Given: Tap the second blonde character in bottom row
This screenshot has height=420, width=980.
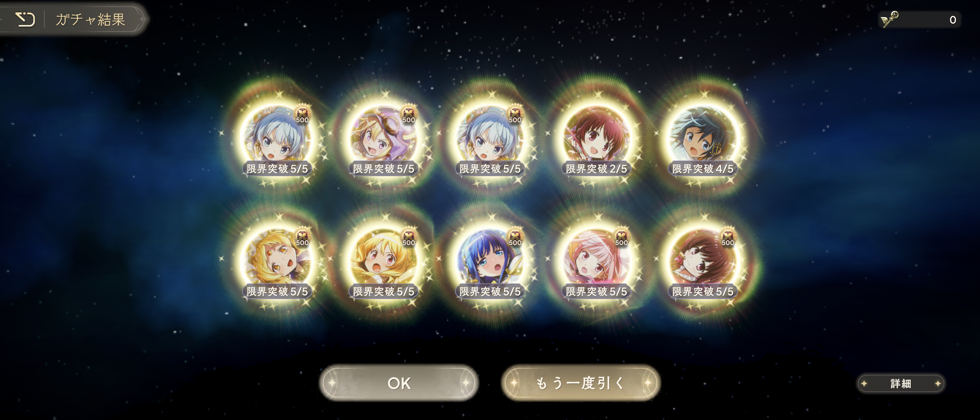Looking at the screenshot, I should click(x=384, y=260).
